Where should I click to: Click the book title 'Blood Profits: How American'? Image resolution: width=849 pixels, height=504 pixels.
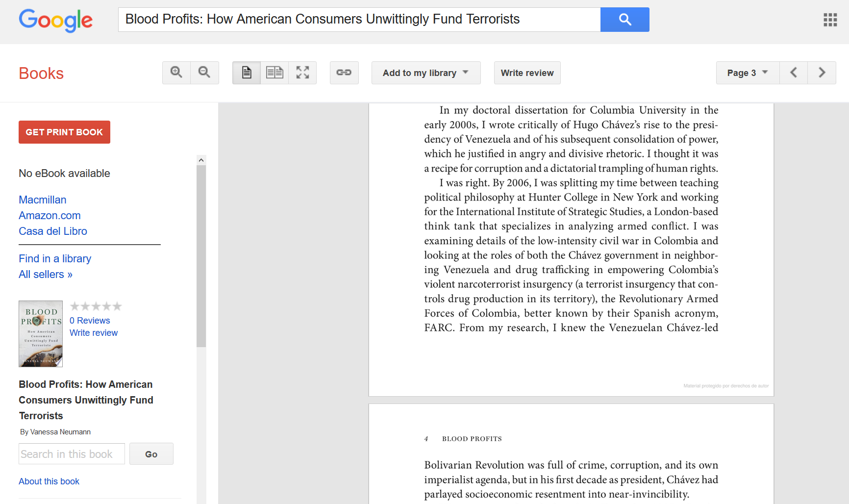click(x=86, y=384)
